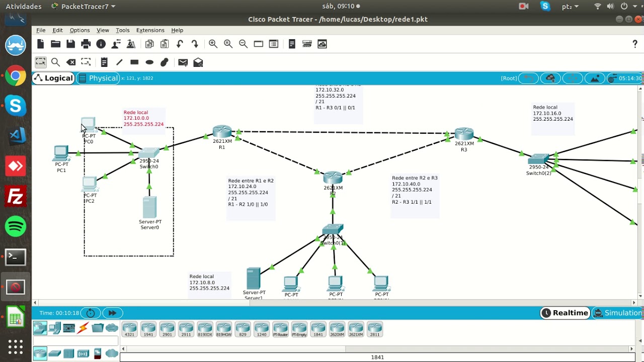The image size is (644, 362).
Task: Click the Copy icon in toolbar
Action: tap(149, 44)
